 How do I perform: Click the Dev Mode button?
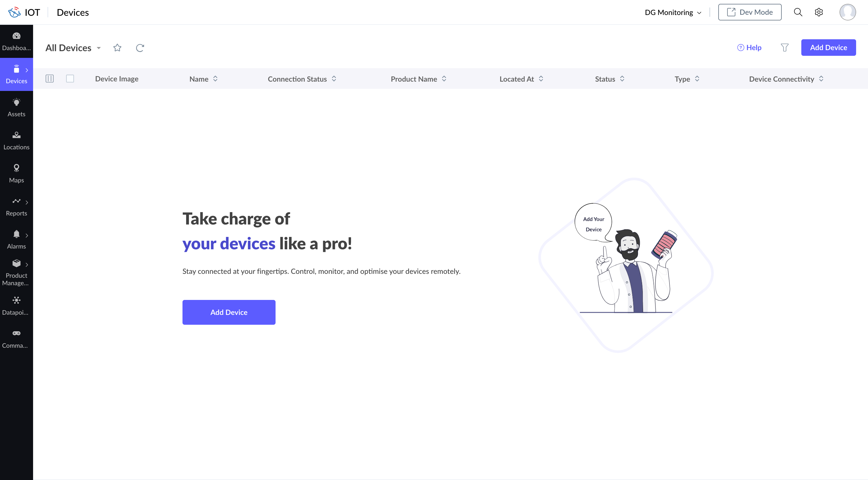point(749,12)
